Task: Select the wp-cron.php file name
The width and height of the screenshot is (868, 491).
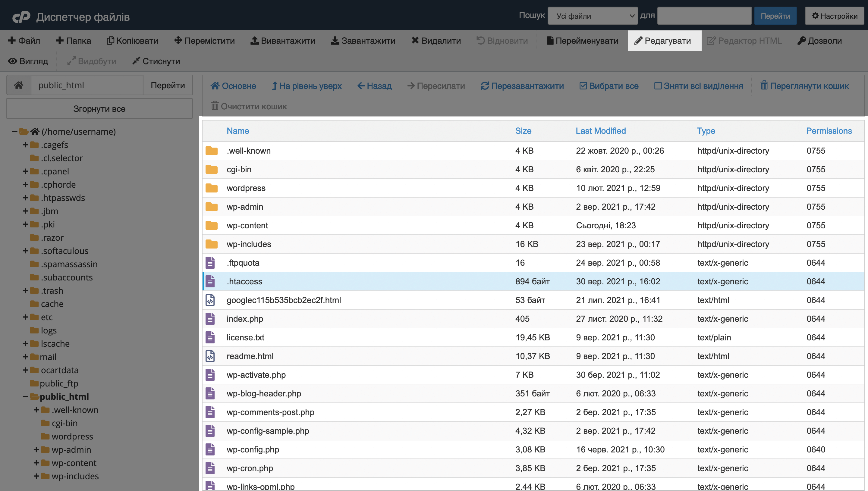Action: point(250,468)
